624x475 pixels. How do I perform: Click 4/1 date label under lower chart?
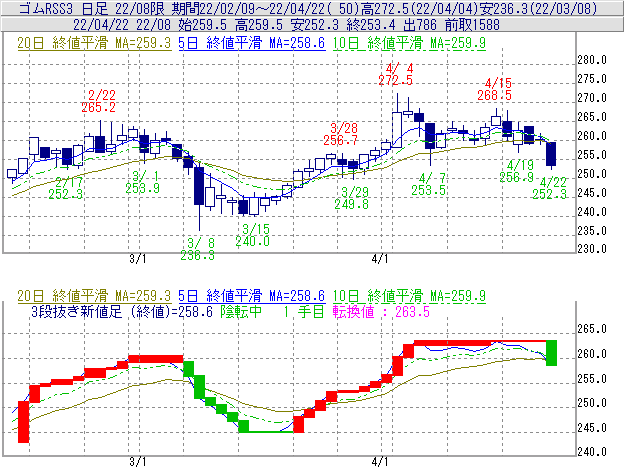point(380,462)
